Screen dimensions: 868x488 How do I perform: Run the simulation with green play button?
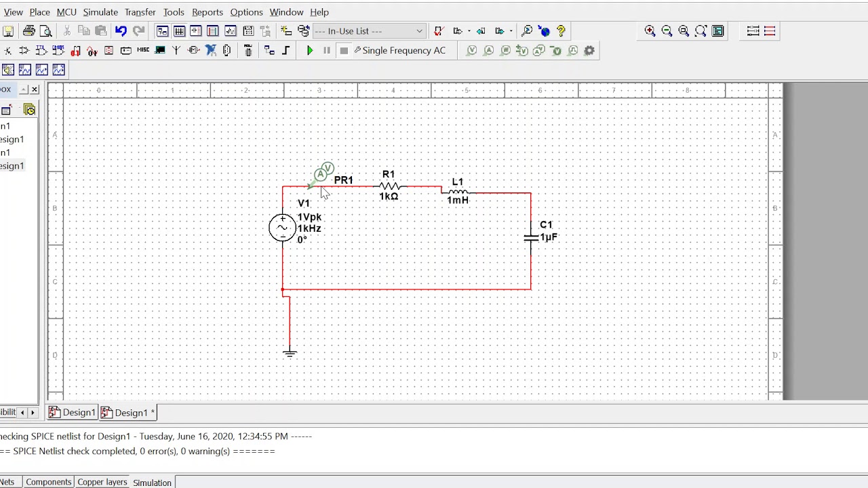[x=310, y=50]
